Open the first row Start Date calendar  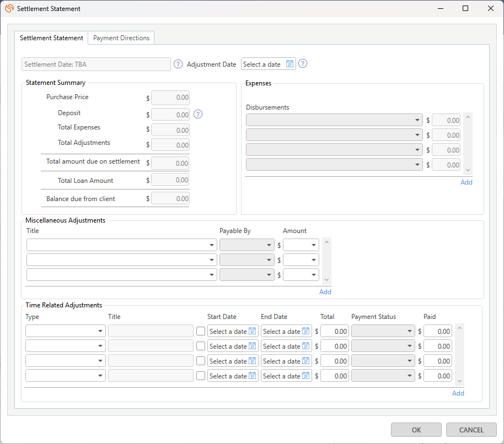[253, 331]
